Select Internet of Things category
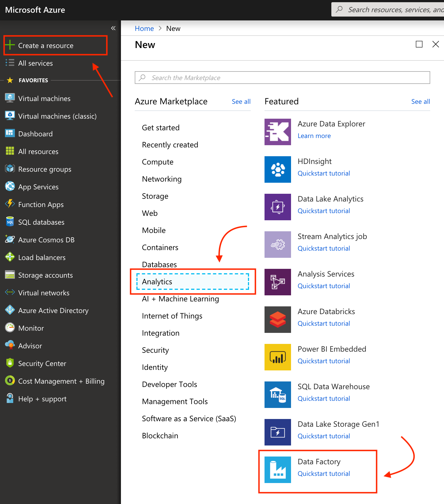 click(172, 316)
